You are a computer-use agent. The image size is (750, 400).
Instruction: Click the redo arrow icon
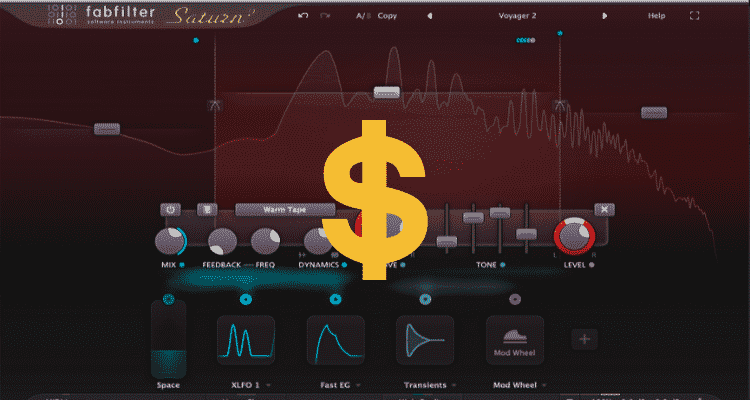325,16
